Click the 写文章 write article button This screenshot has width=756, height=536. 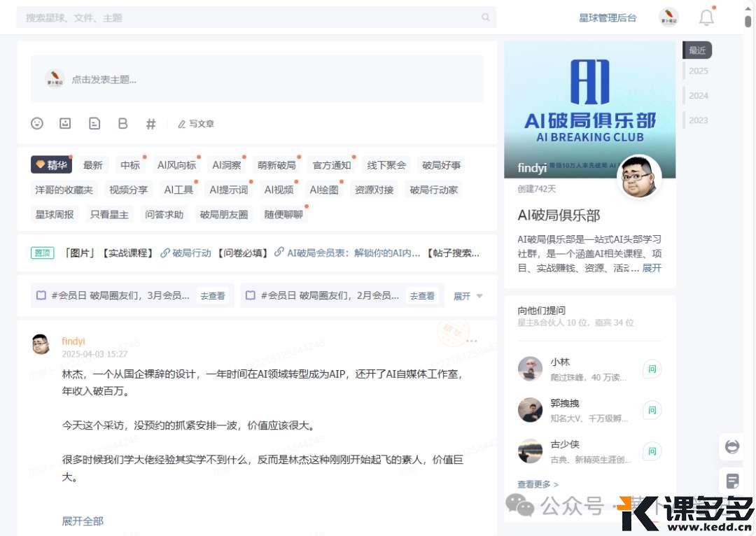point(196,124)
